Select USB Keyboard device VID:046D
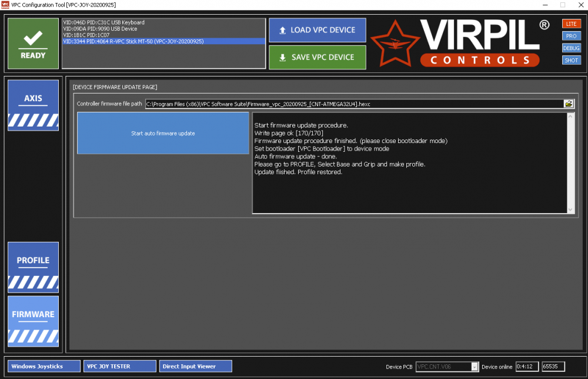This screenshot has width=588, height=379. pyautogui.click(x=163, y=22)
